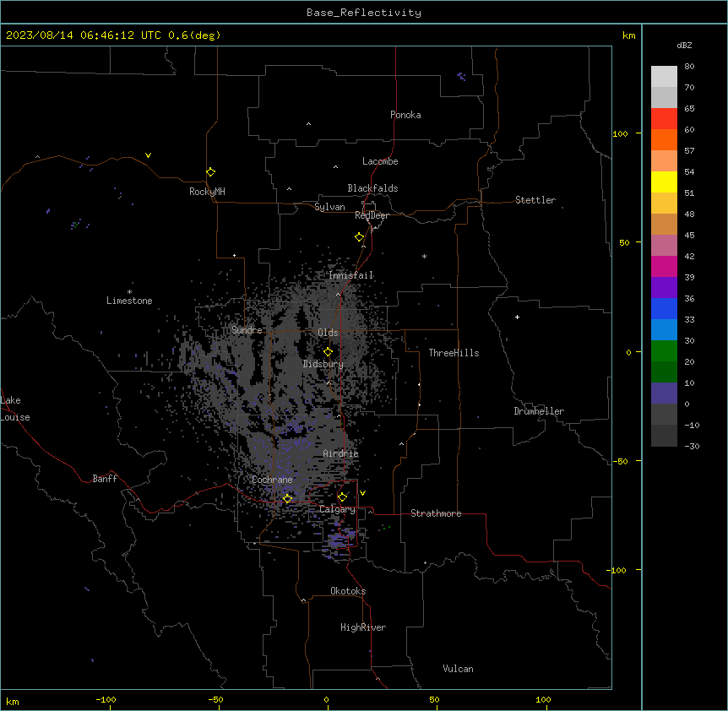
Task: Click the km label at top right
Action: 628,35
